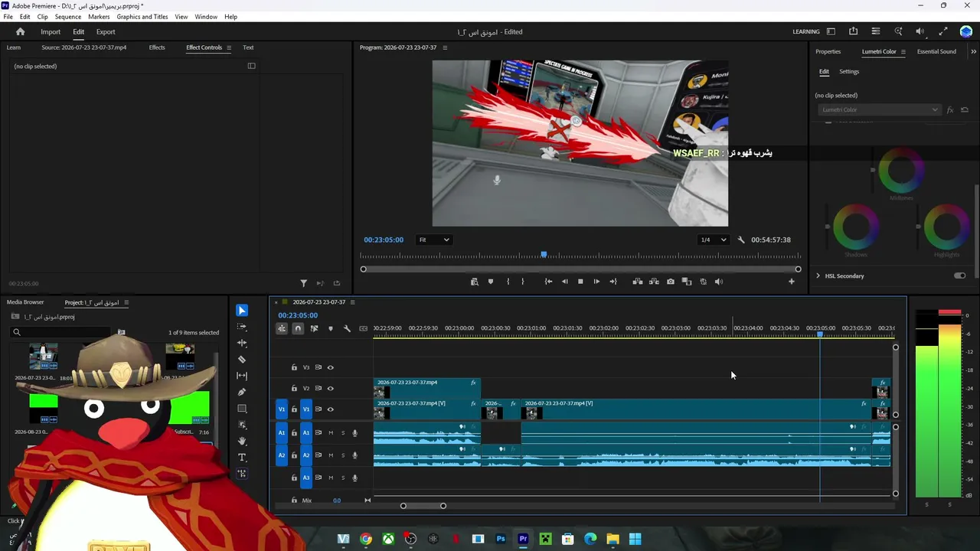Open the workspaces panel icon
The height and width of the screenshot is (551, 980).
point(831,31)
